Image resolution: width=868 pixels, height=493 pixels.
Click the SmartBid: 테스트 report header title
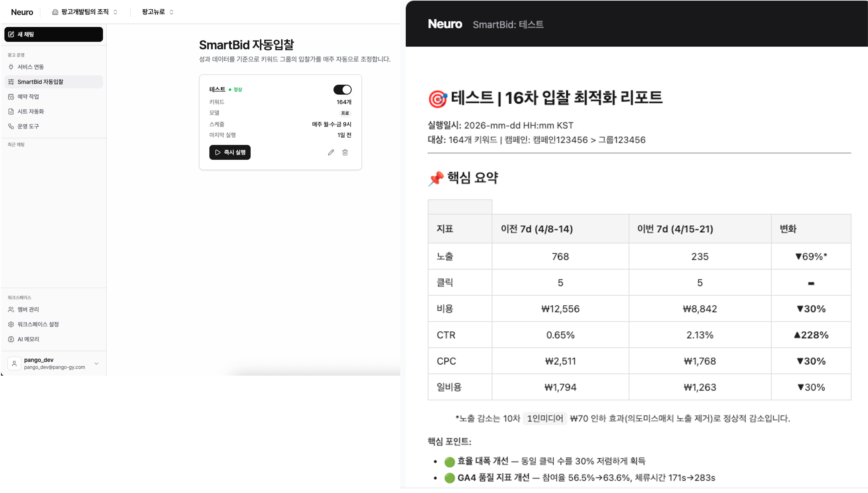click(508, 25)
